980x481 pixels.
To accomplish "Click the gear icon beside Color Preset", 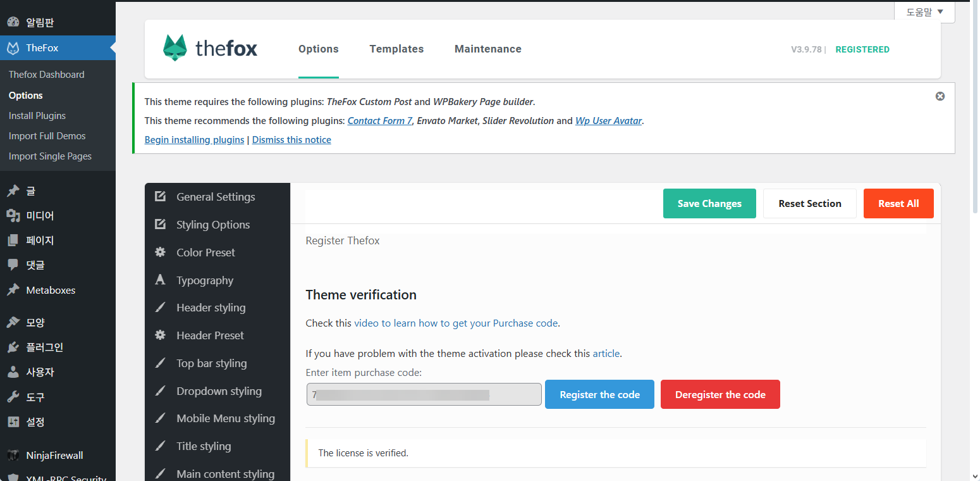I will (161, 252).
